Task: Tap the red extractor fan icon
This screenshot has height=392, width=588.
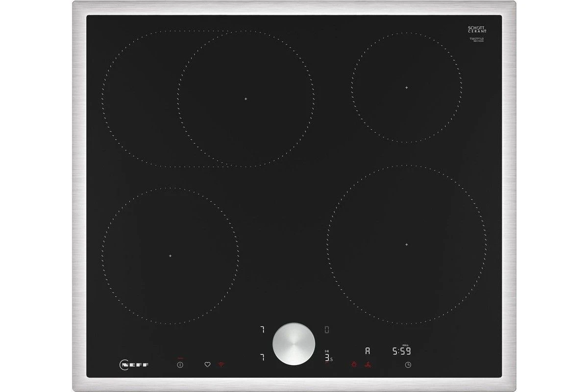Action: coord(367,365)
